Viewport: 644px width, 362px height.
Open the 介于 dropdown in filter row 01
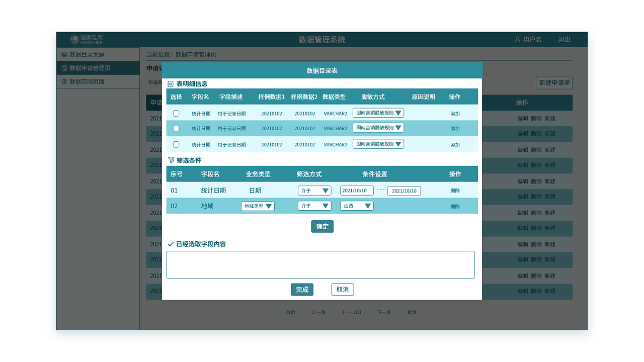(314, 191)
